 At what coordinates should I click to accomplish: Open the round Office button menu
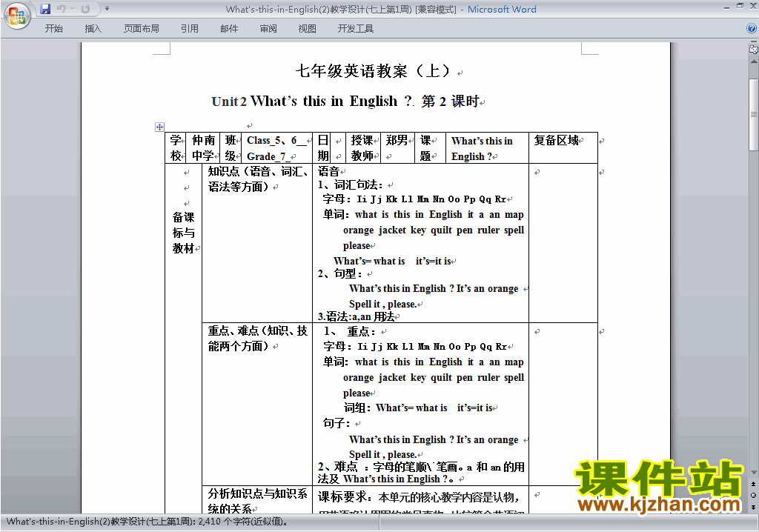pyautogui.click(x=17, y=16)
